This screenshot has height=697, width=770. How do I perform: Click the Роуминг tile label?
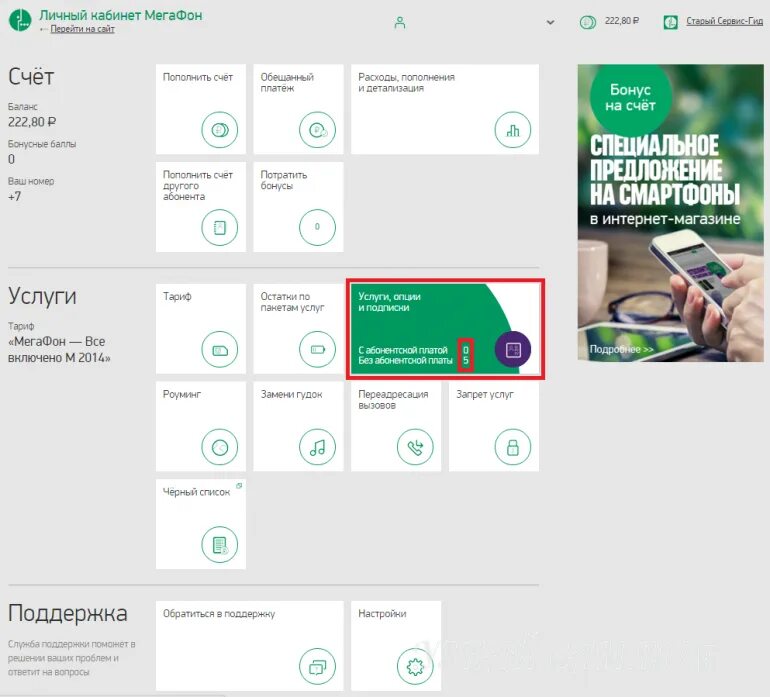182,394
